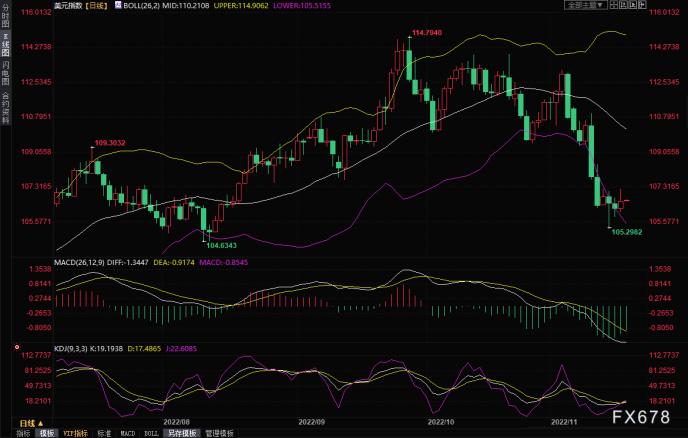Select the 指标 bottom tab
Image resolution: width=688 pixels, height=438 pixels.
23,433
